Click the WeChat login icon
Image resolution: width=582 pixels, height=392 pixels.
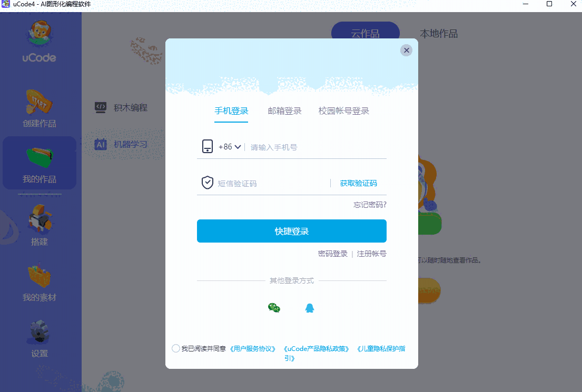tap(274, 308)
